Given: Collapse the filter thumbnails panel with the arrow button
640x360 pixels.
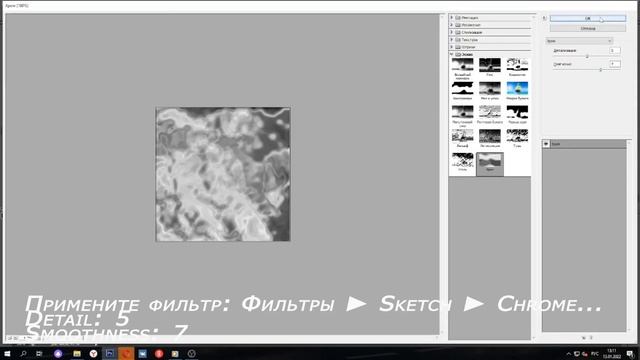Looking at the screenshot, I should click(544, 18).
